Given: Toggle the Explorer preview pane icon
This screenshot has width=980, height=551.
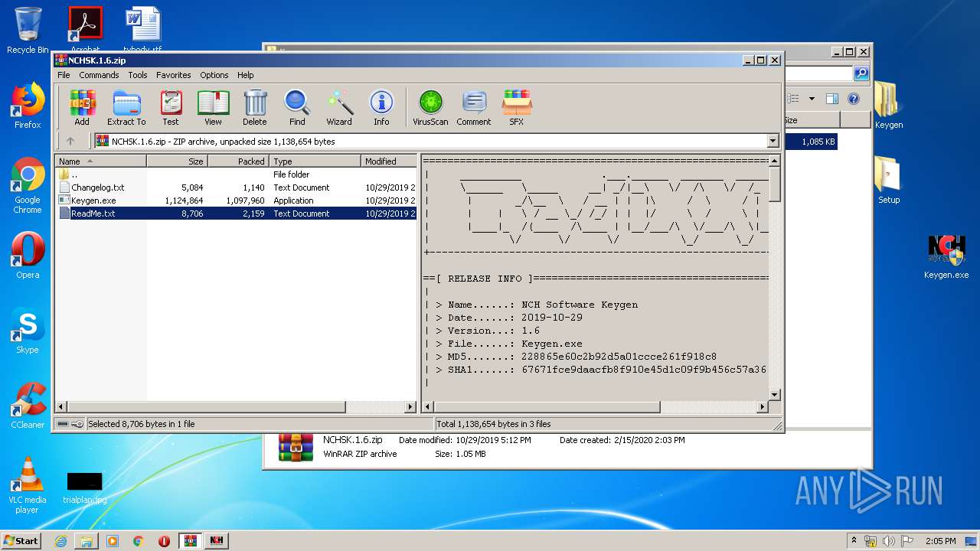Looking at the screenshot, I should coord(832,99).
